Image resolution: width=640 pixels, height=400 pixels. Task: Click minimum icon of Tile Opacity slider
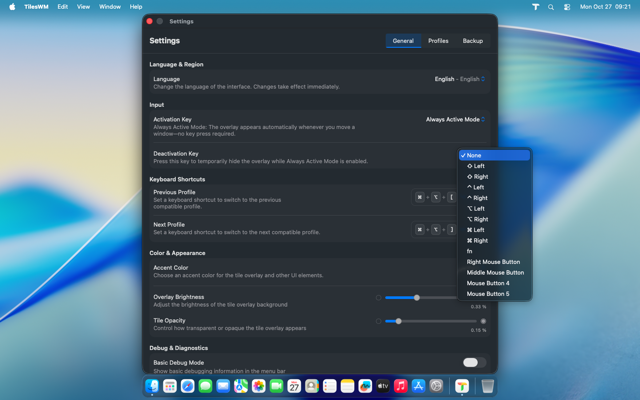[x=378, y=321]
